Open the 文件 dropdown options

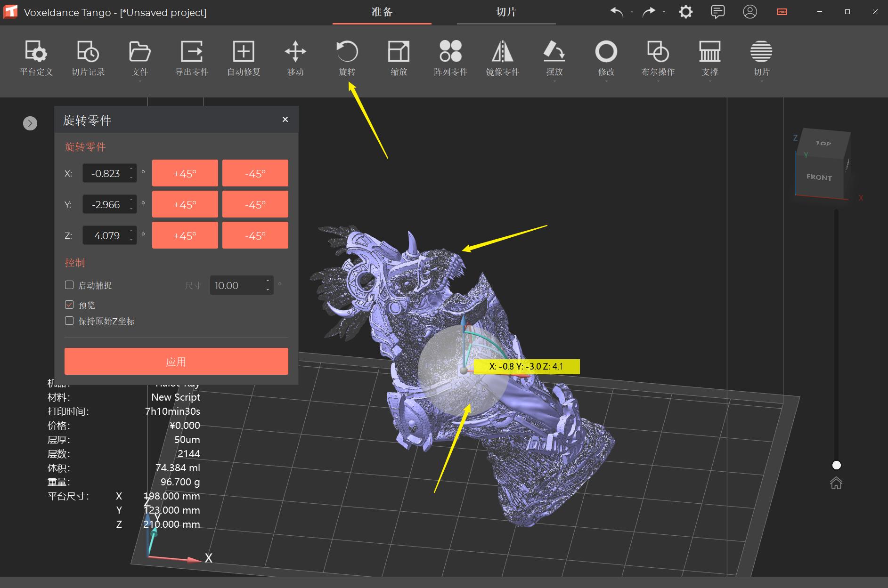139,81
